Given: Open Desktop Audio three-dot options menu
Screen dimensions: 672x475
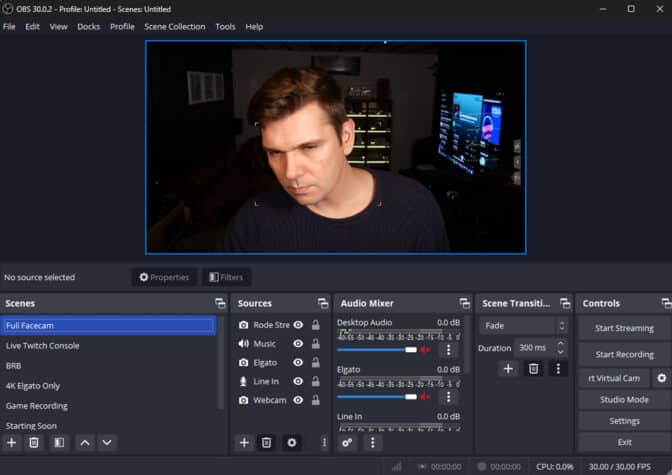Looking at the screenshot, I should [x=448, y=350].
